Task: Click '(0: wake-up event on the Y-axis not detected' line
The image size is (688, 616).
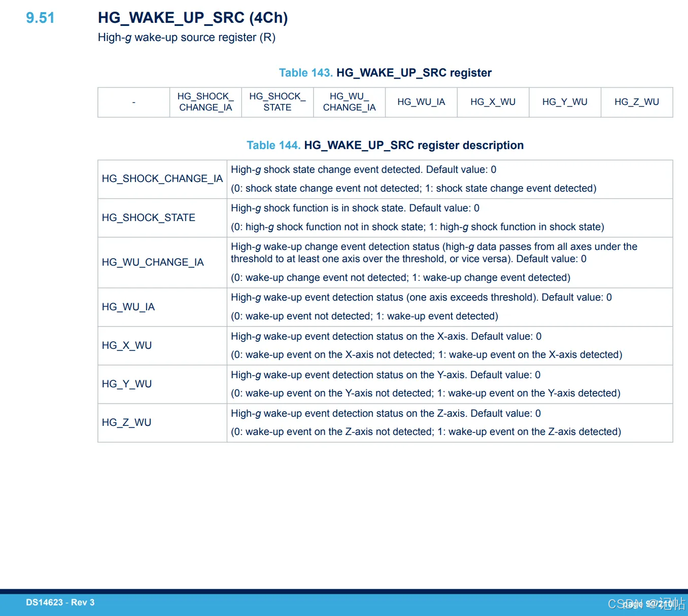Action: (x=426, y=393)
